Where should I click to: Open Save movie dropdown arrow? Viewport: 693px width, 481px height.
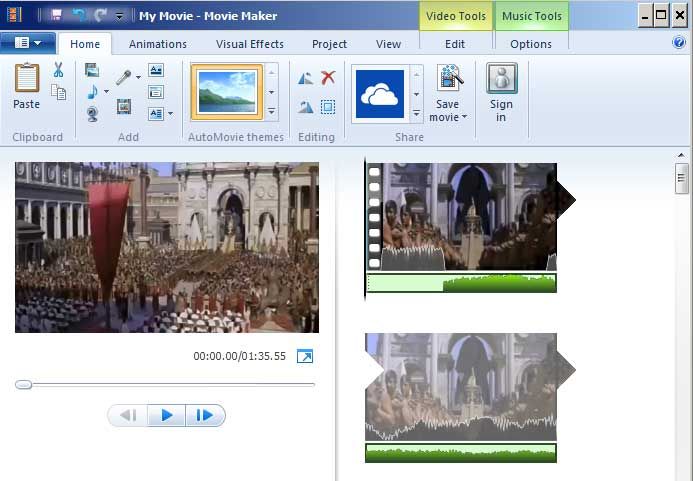(x=464, y=117)
